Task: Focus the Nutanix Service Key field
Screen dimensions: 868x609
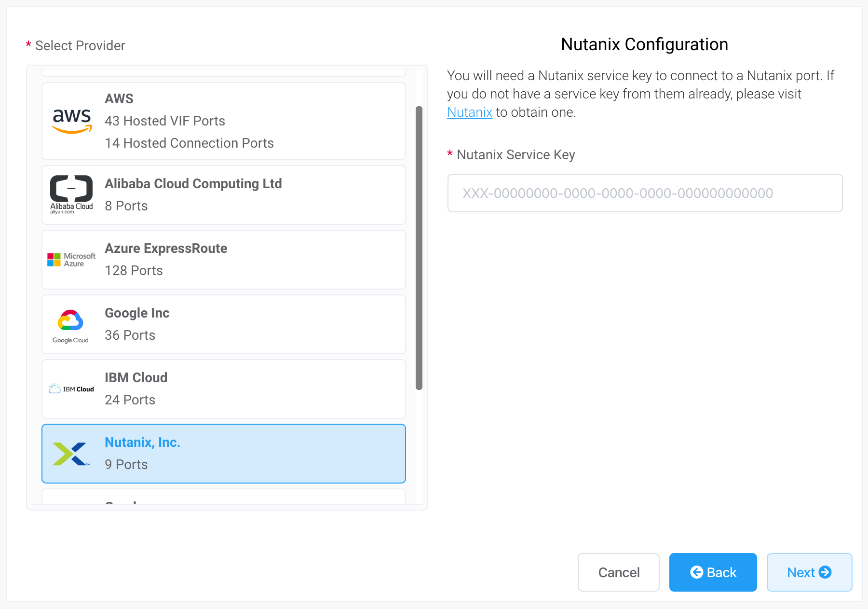Action: [x=645, y=193]
